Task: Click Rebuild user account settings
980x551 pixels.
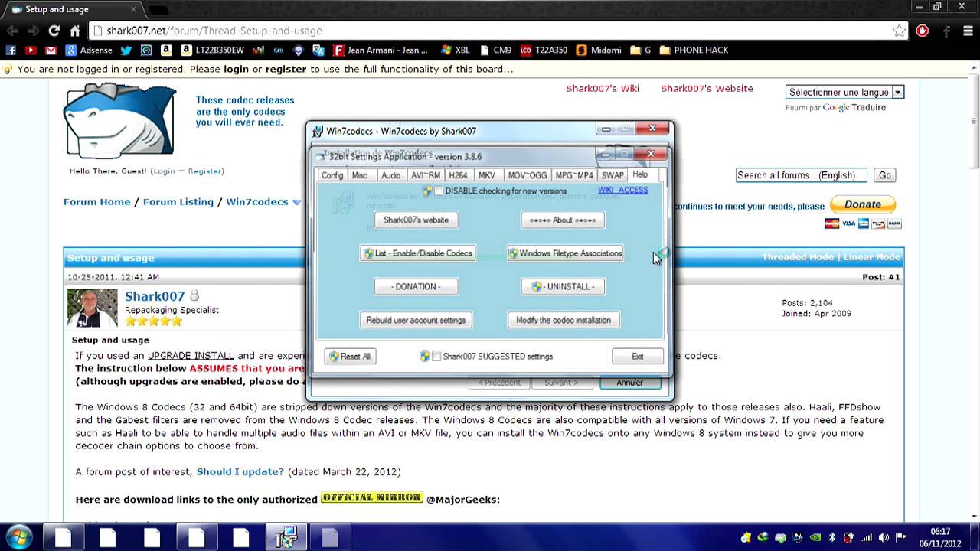Action: point(416,321)
